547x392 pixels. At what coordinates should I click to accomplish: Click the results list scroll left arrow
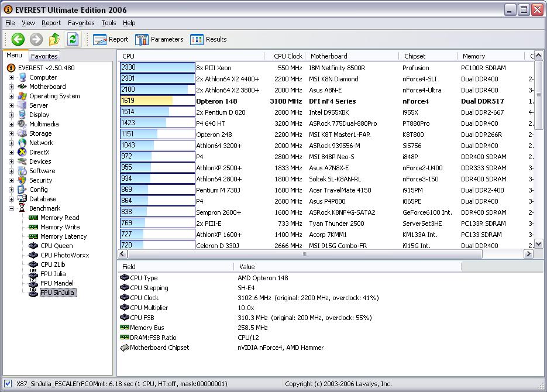[122, 254]
